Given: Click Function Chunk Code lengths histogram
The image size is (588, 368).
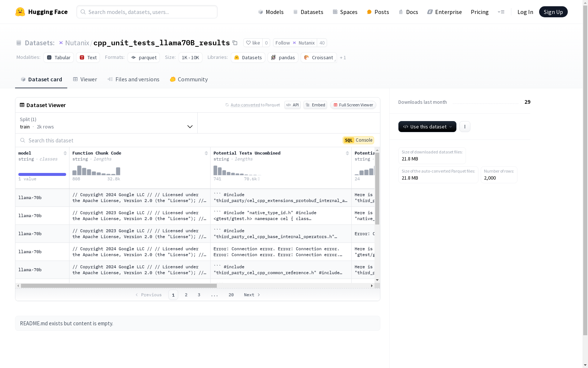Looking at the screenshot, I should 96,170.
